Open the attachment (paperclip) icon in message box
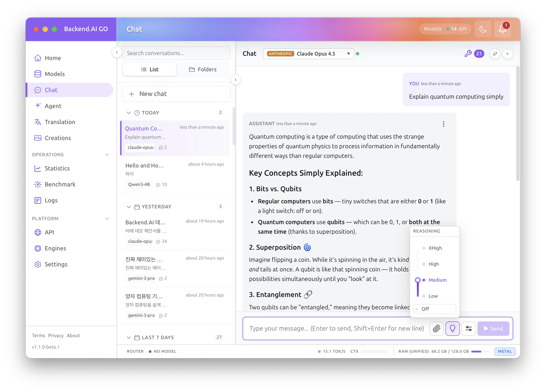 (437, 328)
